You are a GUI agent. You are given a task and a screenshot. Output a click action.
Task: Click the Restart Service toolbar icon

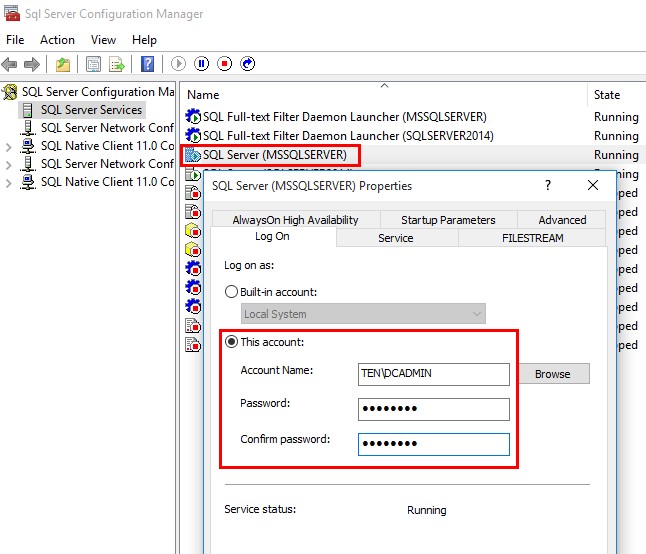(x=248, y=64)
